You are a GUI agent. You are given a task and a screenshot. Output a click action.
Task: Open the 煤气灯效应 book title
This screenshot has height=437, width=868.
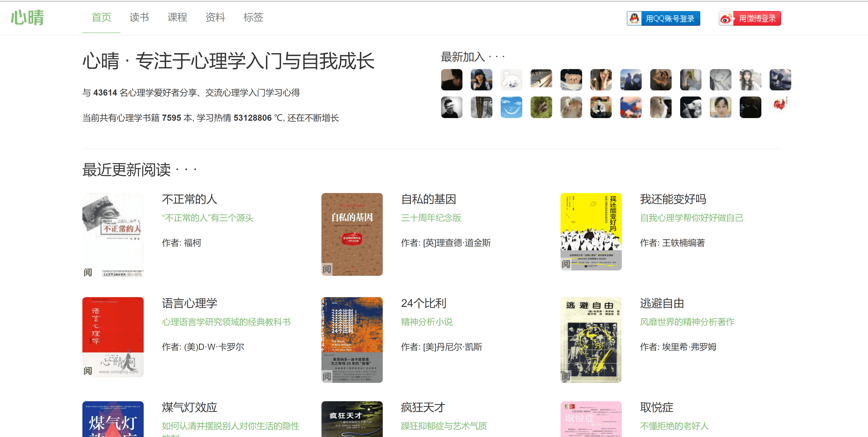point(189,407)
